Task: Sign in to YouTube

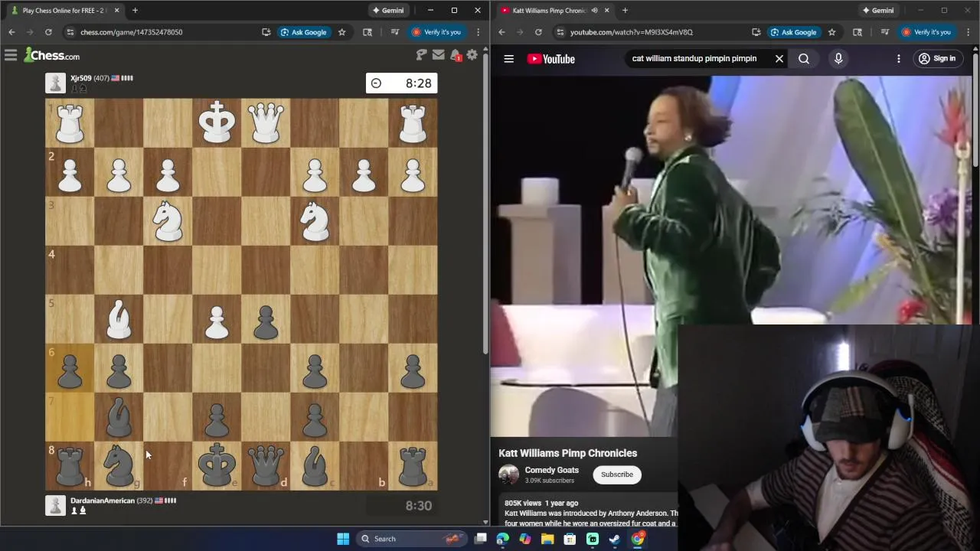Action: point(938,59)
